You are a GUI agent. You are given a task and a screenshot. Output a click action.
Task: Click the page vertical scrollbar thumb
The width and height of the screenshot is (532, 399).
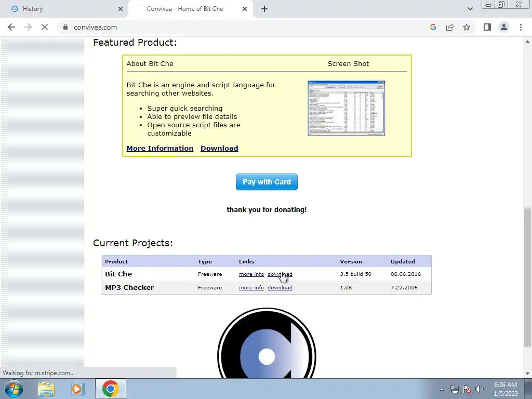coord(527,277)
